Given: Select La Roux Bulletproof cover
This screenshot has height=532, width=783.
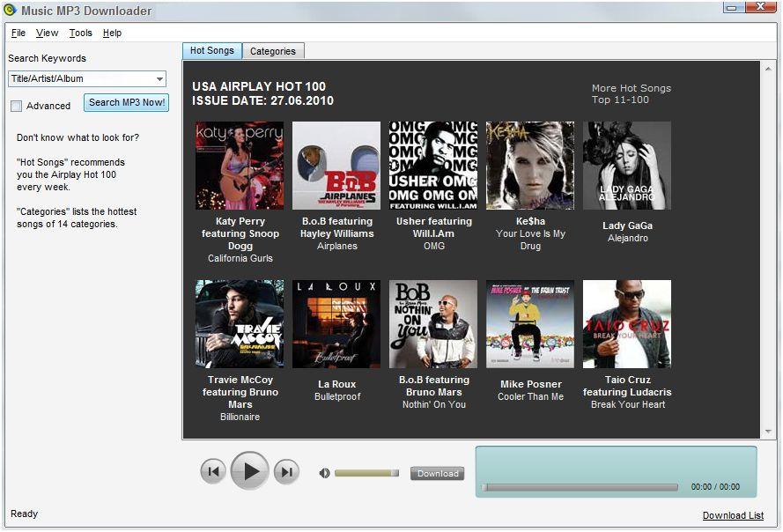Looking at the screenshot, I should pos(336,324).
